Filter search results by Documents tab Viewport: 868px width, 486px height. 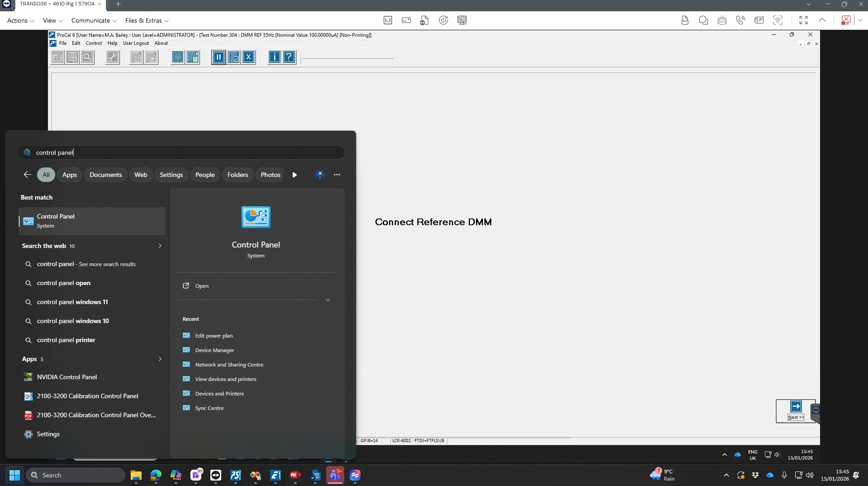[x=105, y=175]
